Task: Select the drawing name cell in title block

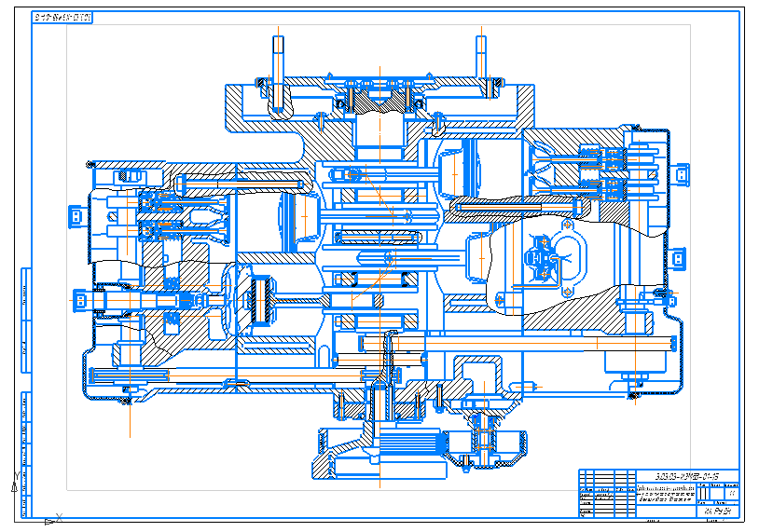Action: click(666, 494)
